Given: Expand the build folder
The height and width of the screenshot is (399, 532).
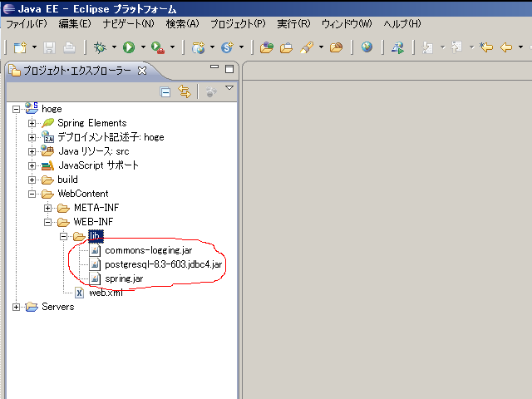Looking at the screenshot, I should pyautogui.click(x=32, y=180).
